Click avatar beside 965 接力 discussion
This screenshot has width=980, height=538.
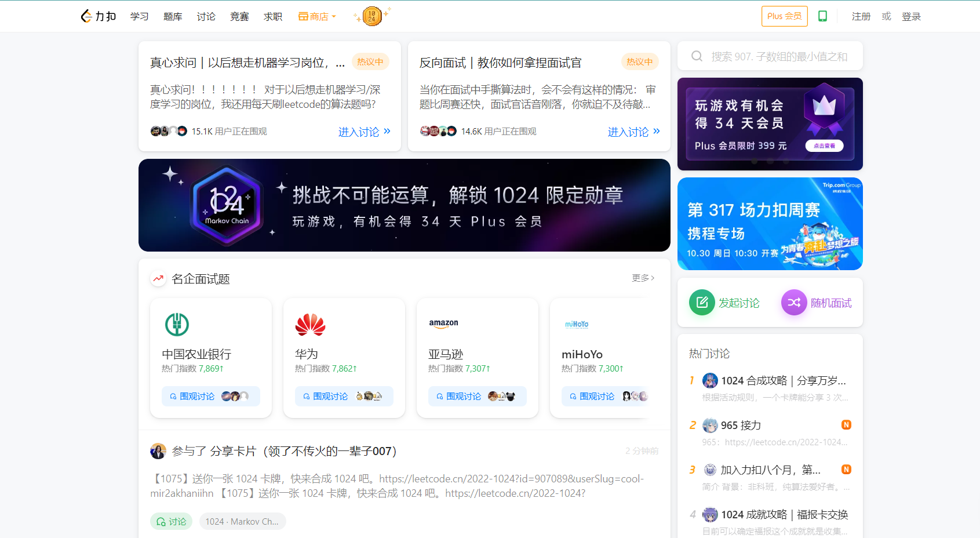(x=710, y=425)
